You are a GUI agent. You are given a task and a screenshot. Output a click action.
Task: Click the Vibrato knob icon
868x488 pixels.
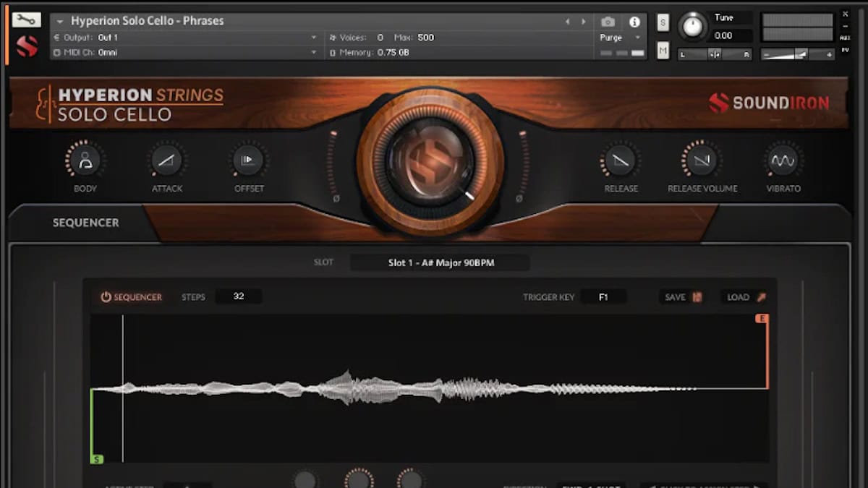tap(783, 160)
